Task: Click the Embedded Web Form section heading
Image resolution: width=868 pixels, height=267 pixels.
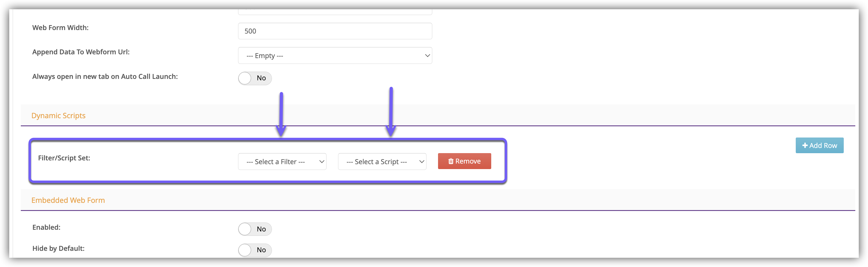Action: click(68, 200)
